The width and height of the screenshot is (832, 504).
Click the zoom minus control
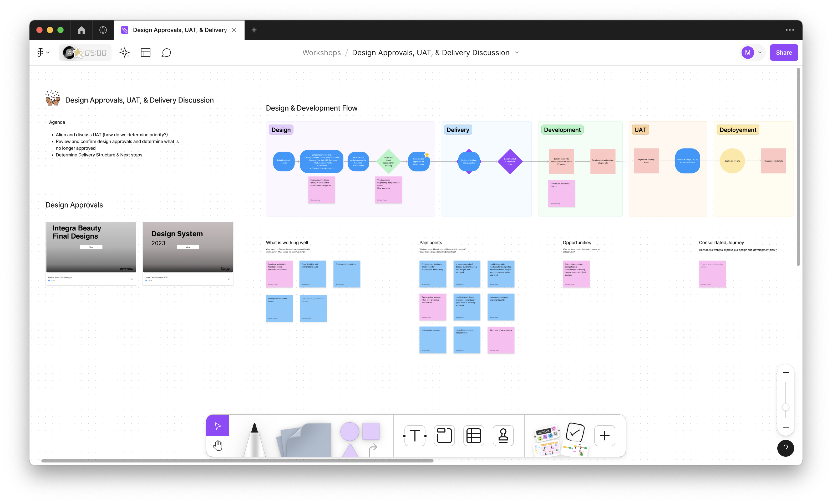point(786,427)
